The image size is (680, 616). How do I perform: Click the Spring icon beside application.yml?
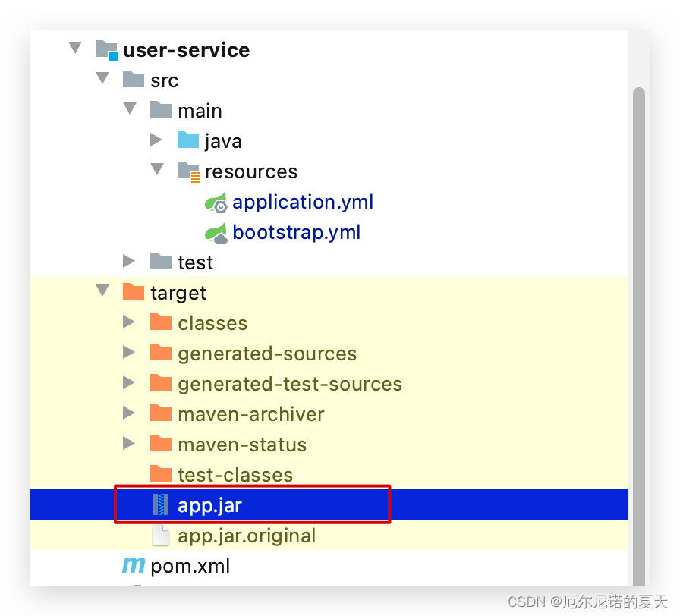pos(216,203)
